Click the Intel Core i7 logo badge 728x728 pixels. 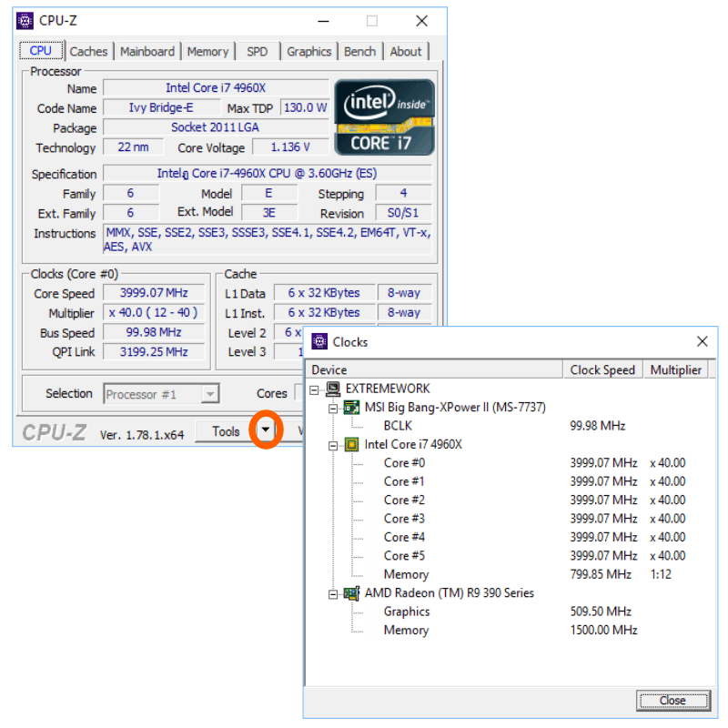point(383,117)
